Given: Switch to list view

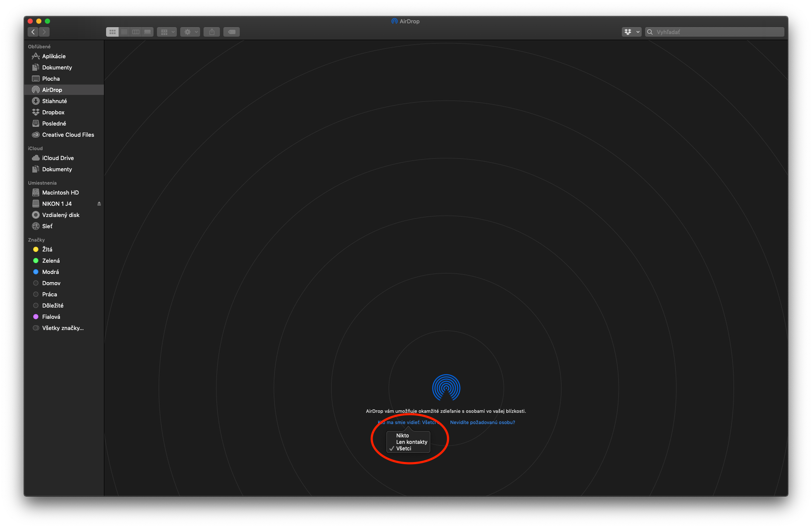Looking at the screenshot, I should point(124,32).
